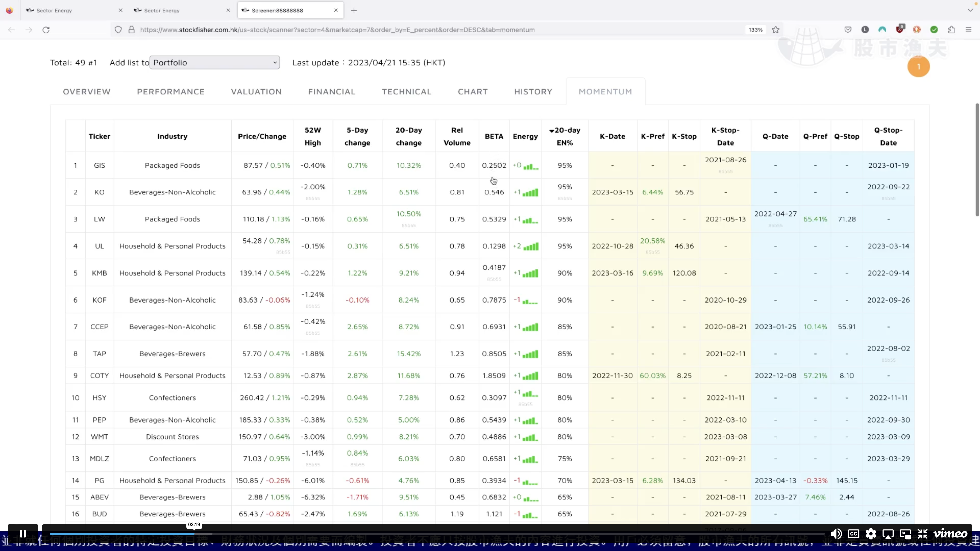Click the UL energy bar indicator

531,247
